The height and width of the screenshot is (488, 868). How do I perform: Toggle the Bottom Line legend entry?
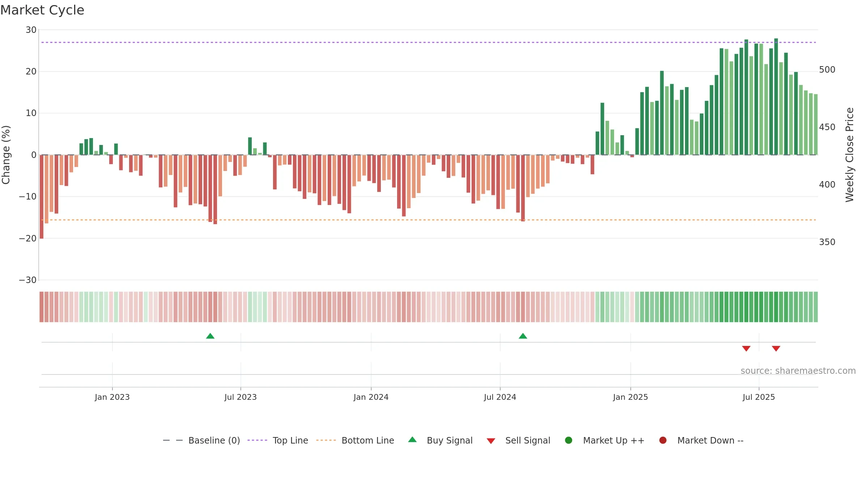[355, 440]
